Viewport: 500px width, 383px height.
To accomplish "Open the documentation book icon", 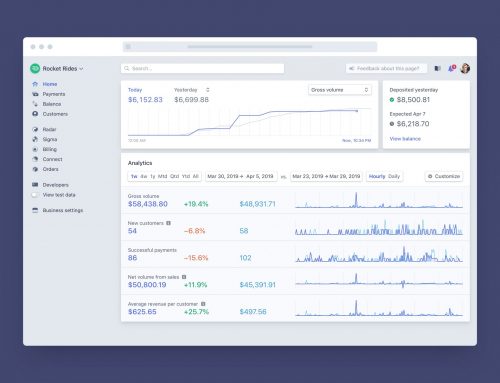I will click(438, 68).
